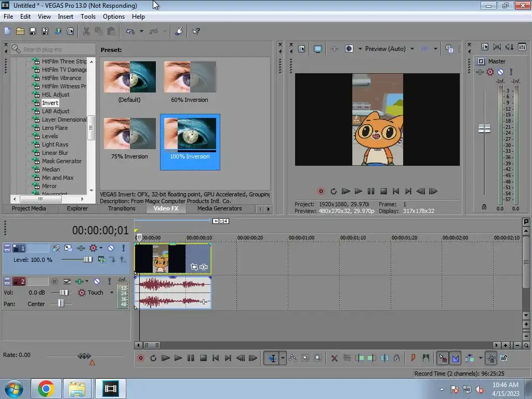Click the Split Screen View icon in preview
The height and width of the screenshot is (399, 532).
pyautogui.click(x=349, y=49)
